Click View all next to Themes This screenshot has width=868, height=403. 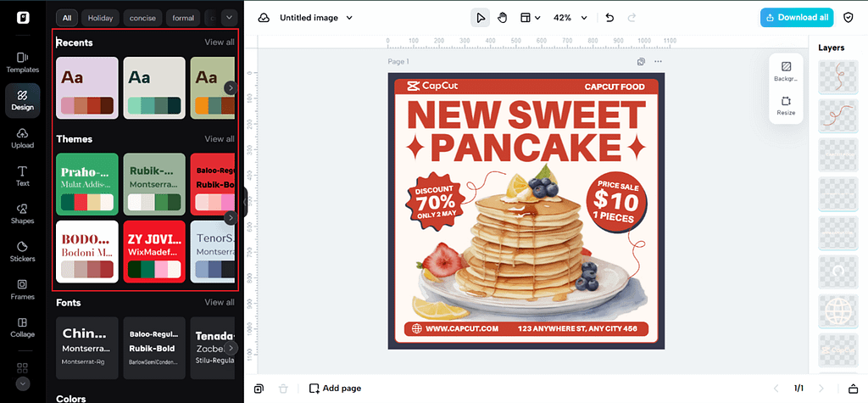[x=219, y=138]
